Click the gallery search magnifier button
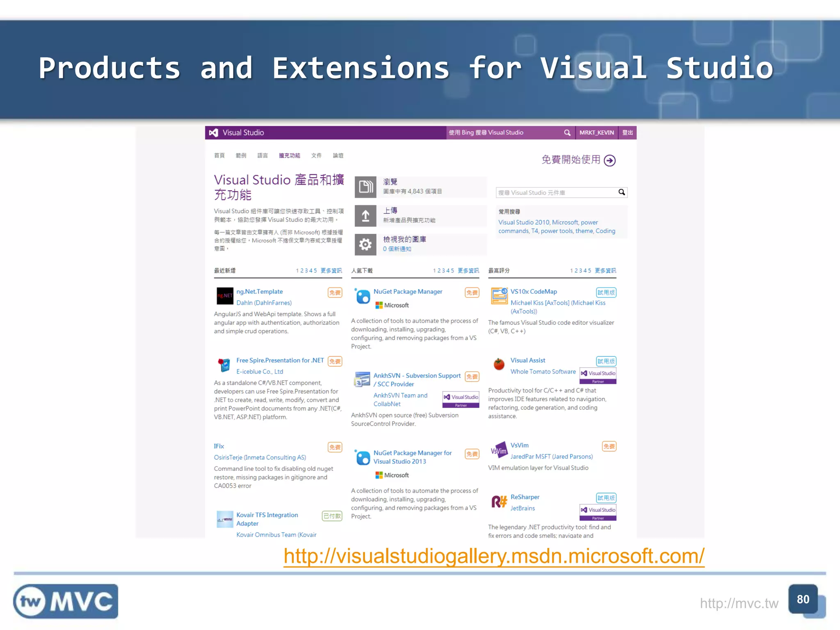840x630 pixels. pyautogui.click(x=622, y=192)
